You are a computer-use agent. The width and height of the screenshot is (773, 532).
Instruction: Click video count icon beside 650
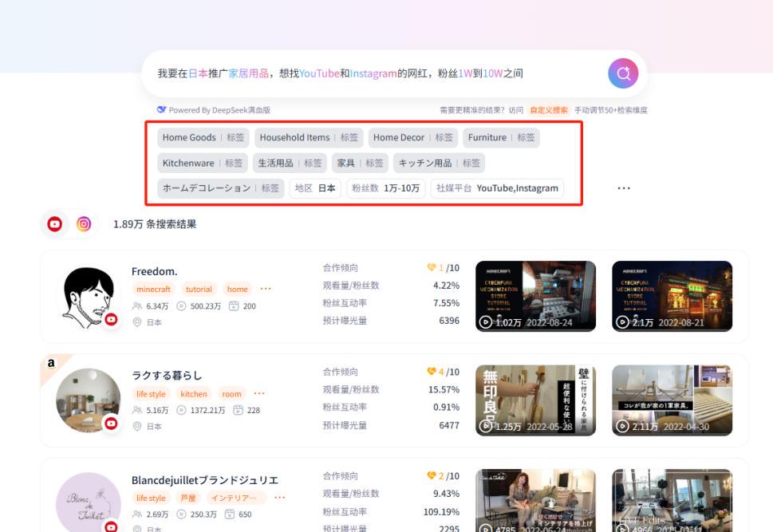click(229, 514)
